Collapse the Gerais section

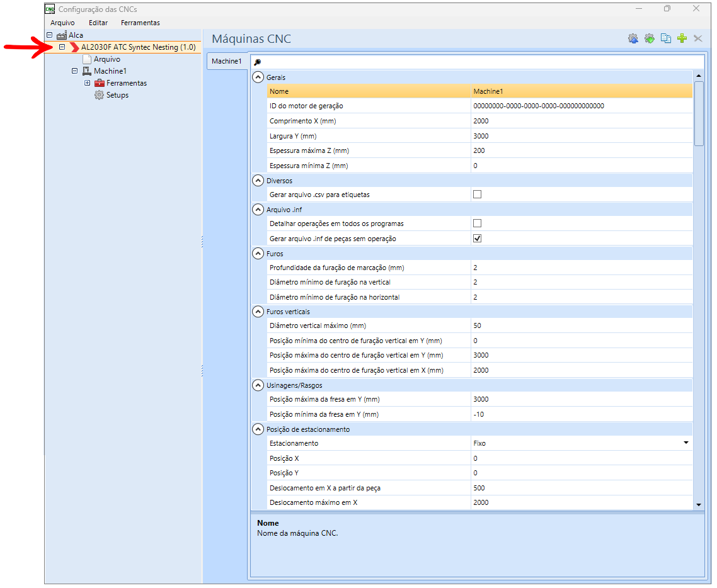[258, 77]
